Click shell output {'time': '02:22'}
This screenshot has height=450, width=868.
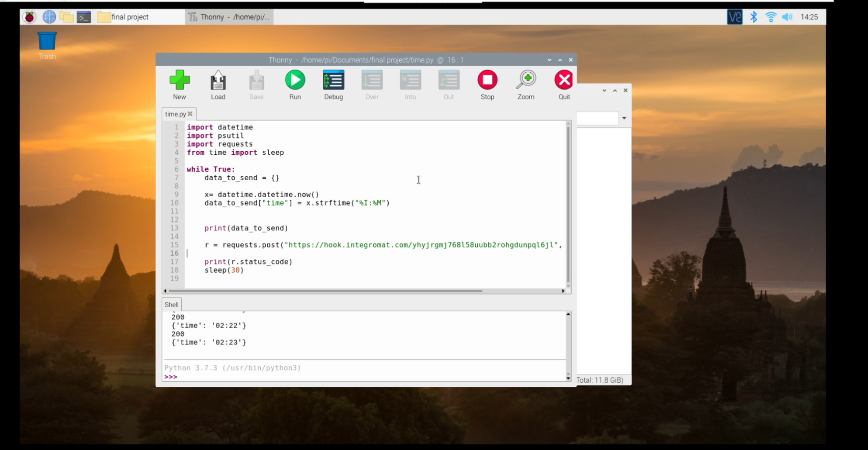coord(209,326)
